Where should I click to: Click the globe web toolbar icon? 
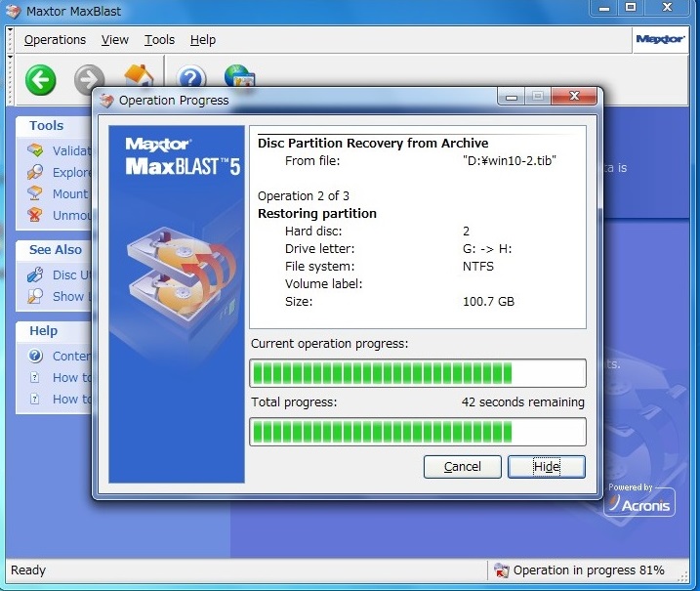click(239, 75)
